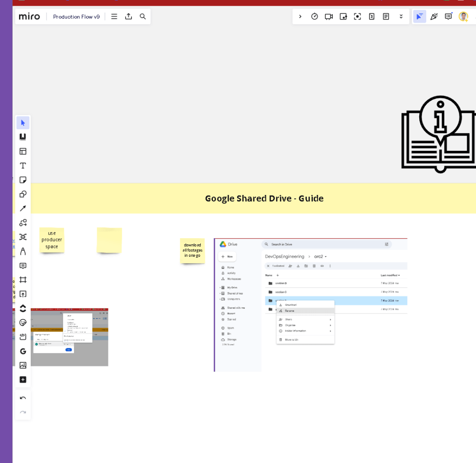Expand the collaboration toolbar chevron
This screenshot has width=476, height=463.
300,17
